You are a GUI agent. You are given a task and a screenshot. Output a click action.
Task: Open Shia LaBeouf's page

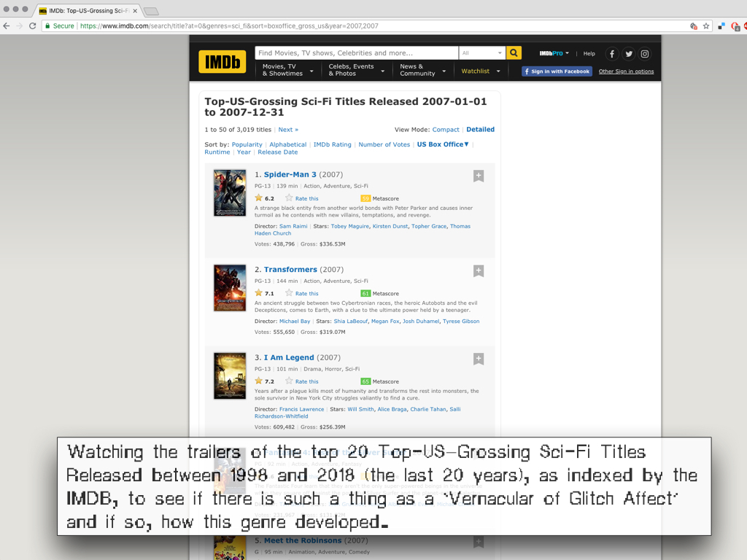[351, 321]
